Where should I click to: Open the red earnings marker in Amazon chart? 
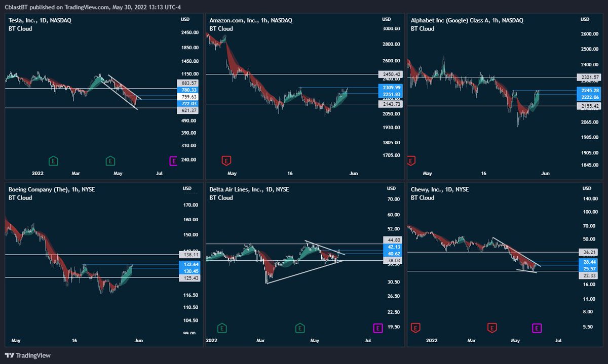tap(226, 161)
